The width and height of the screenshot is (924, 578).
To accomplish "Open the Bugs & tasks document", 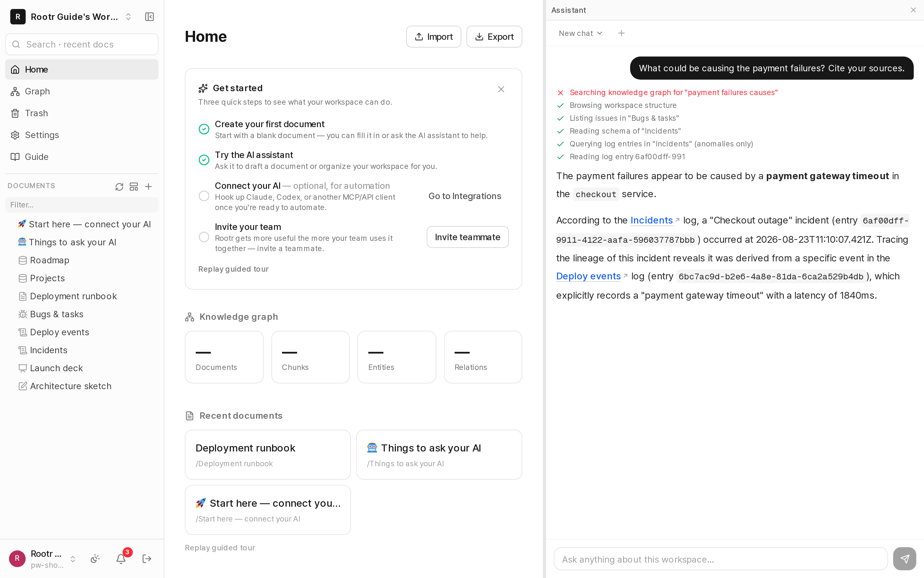I will (82, 314).
